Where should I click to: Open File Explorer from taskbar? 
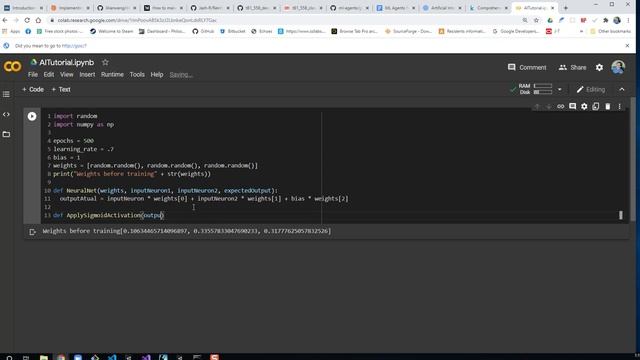[x=44, y=357]
